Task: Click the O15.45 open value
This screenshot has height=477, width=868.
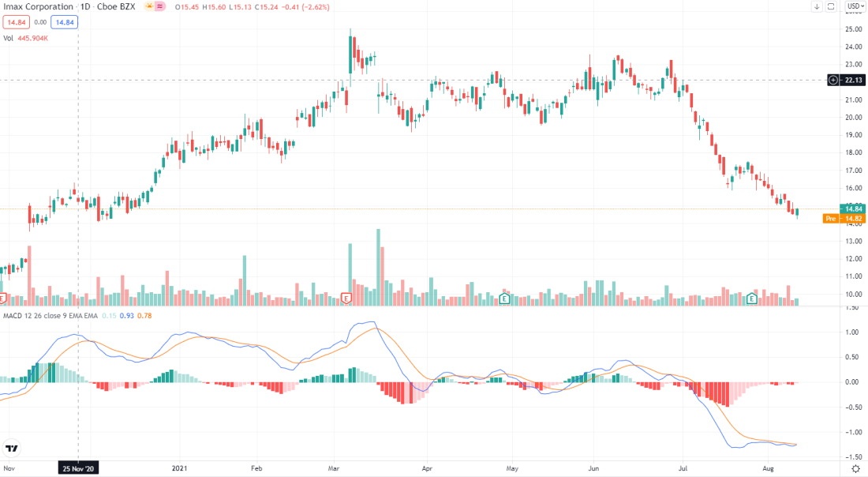Action: click(x=187, y=7)
